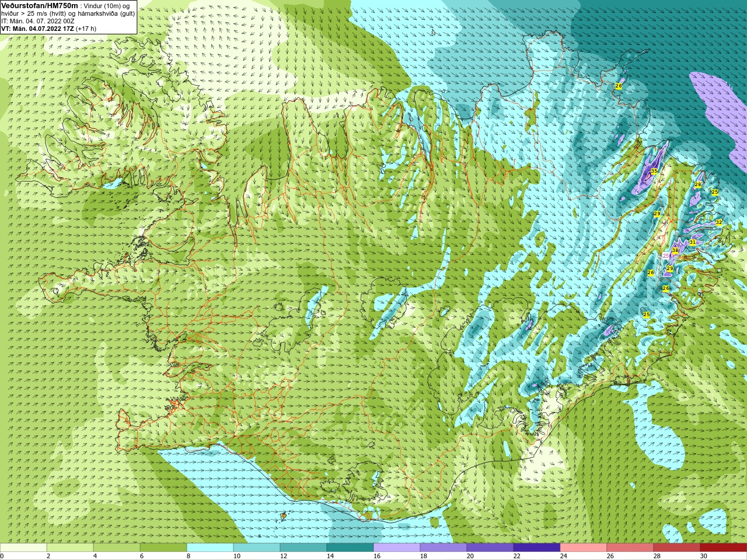Click the legend scale number 4
Screen dimensions: 747x560
(x=95, y=556)
